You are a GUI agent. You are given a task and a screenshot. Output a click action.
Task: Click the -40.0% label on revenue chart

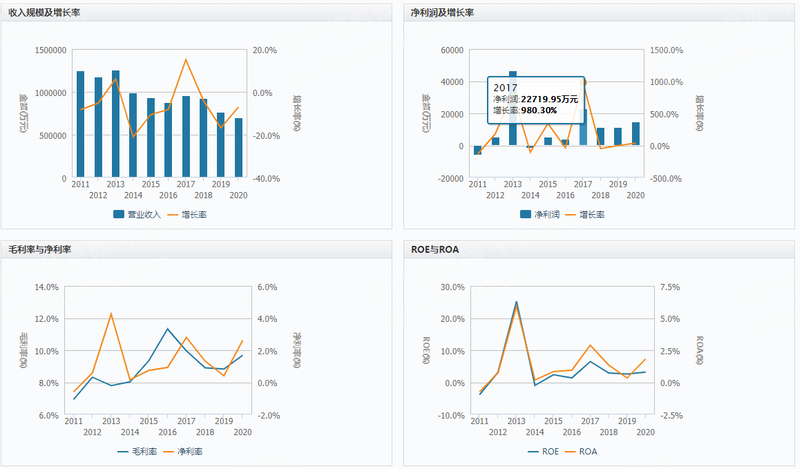[266, 179]
